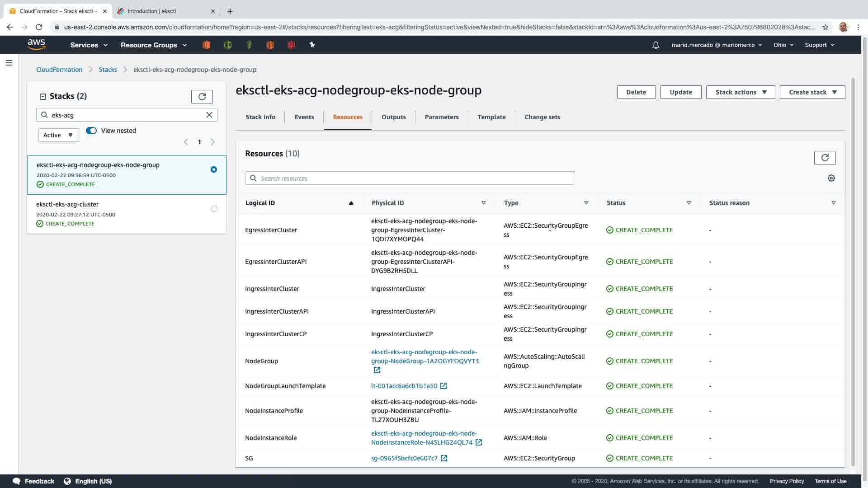Click the pin shortcut icon in the AWS bar
This screenshot has height=488, width=868.
(x=312, y=45)
